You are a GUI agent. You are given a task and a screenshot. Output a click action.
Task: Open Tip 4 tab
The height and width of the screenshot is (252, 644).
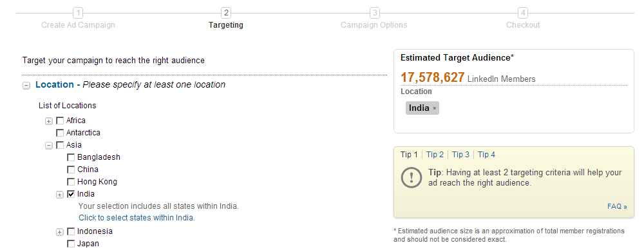(486, 155)
